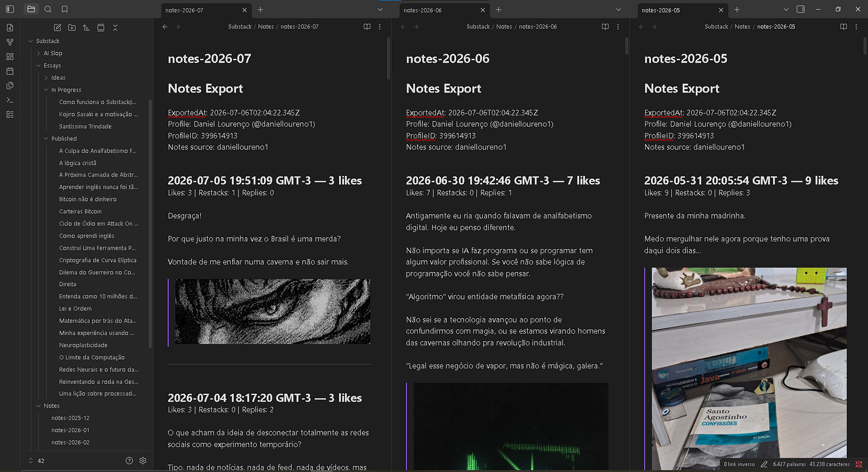Image resolution: width=868 pixels, height=472 pixels.
Task: Click the pencil edit-mode status bar icon
Action: (x=764, y=464)
